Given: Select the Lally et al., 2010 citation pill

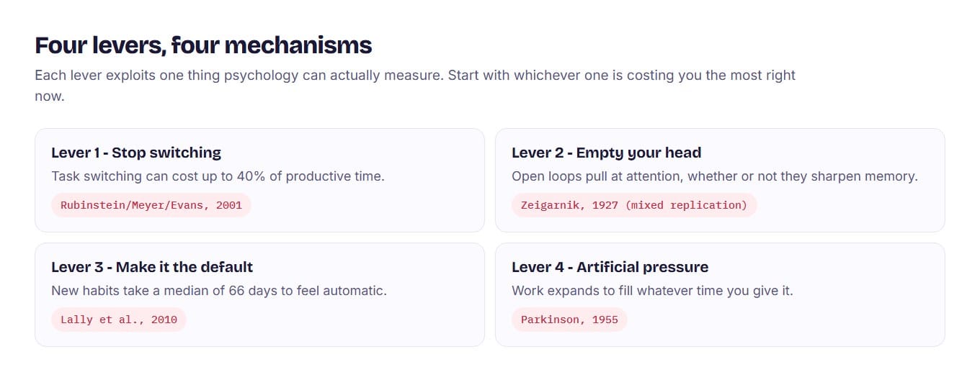Looking at the screenshot, I should tap(119, 320).
